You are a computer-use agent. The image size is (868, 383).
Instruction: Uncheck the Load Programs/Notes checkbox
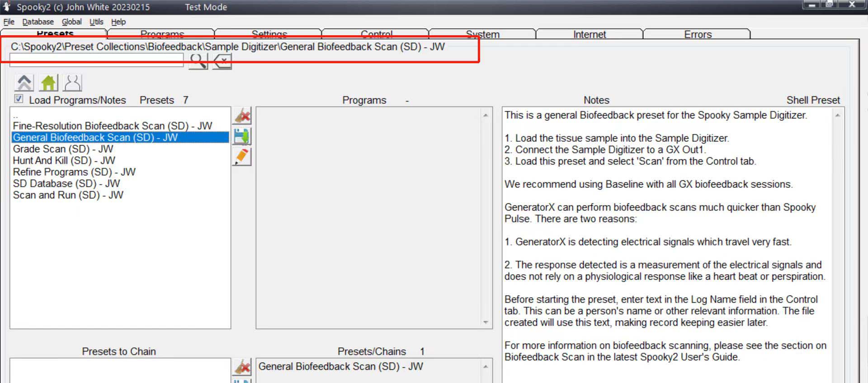tap(19, 99)
